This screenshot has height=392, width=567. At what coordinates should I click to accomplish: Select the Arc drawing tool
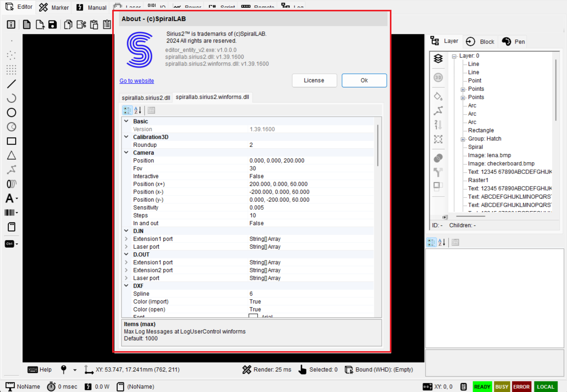click(x=11, y=98)
